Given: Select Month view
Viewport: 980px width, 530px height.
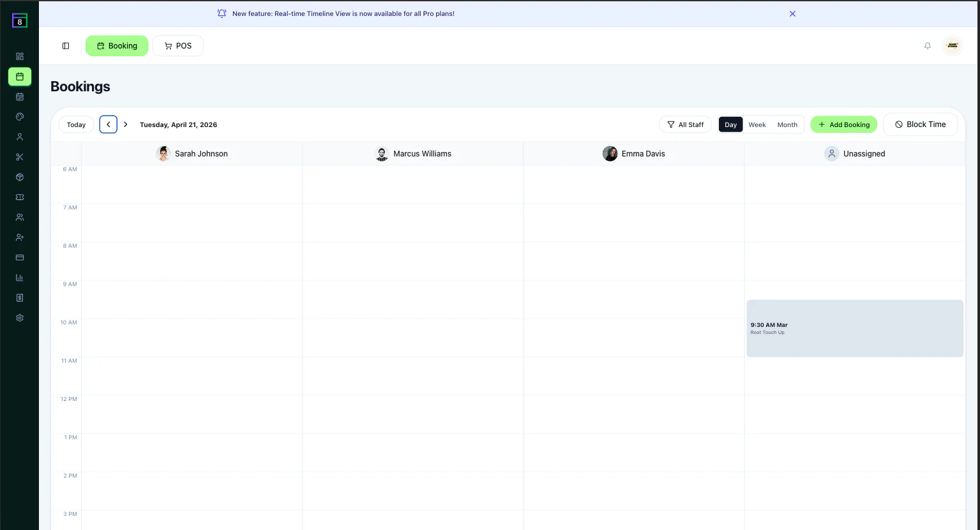Looking at the screenshot, I should [787, 125].
